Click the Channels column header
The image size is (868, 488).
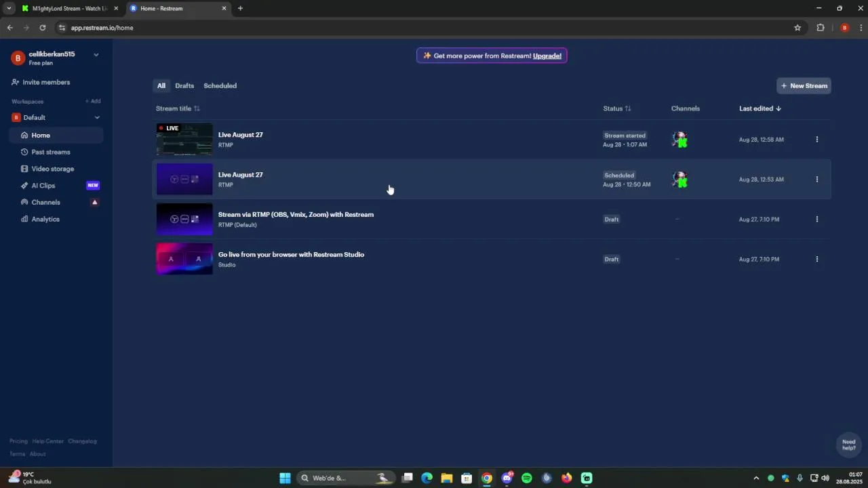pos(686,108)
